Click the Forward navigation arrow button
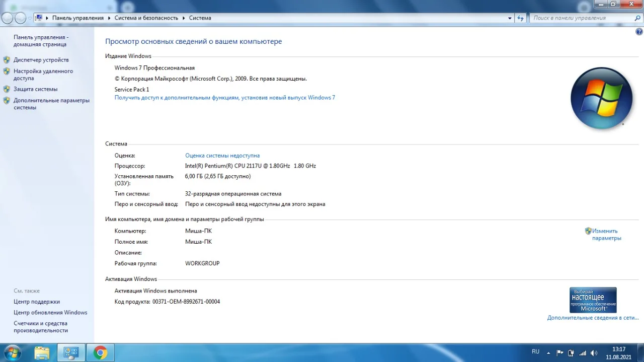 (20, 18)
